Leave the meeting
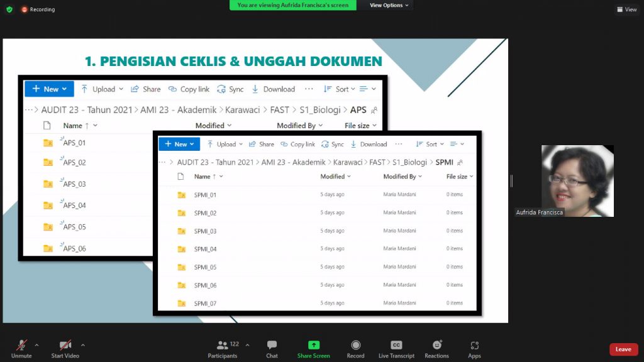Image resolution: width=644 pixels, height=362 pixels. click(x=623, y=349)
